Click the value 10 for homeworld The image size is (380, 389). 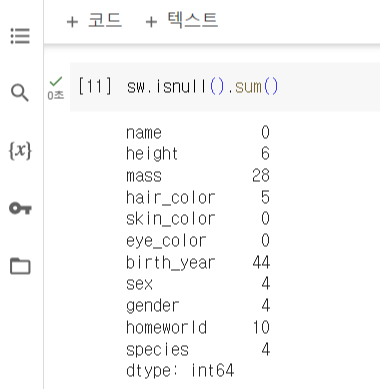[261, 327]
